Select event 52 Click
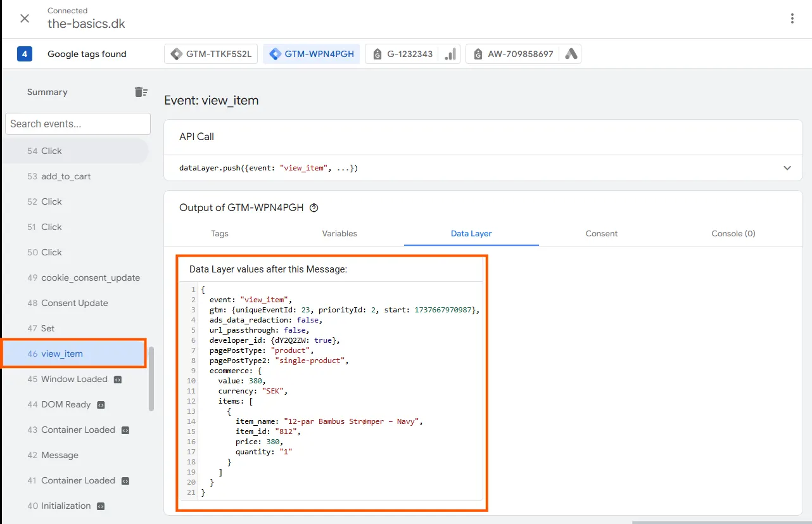812x524 pixels. click(x=75, y=201)
